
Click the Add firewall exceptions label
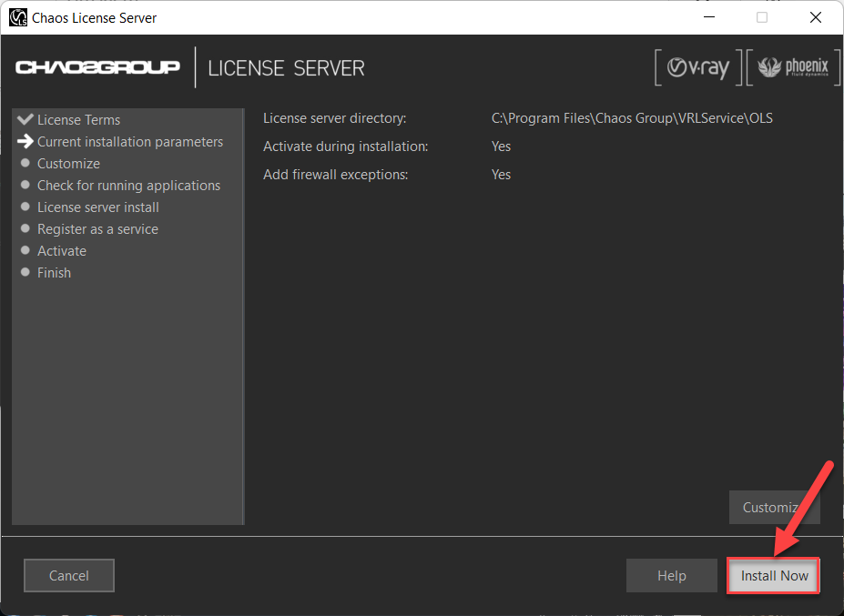coord(335,175)
